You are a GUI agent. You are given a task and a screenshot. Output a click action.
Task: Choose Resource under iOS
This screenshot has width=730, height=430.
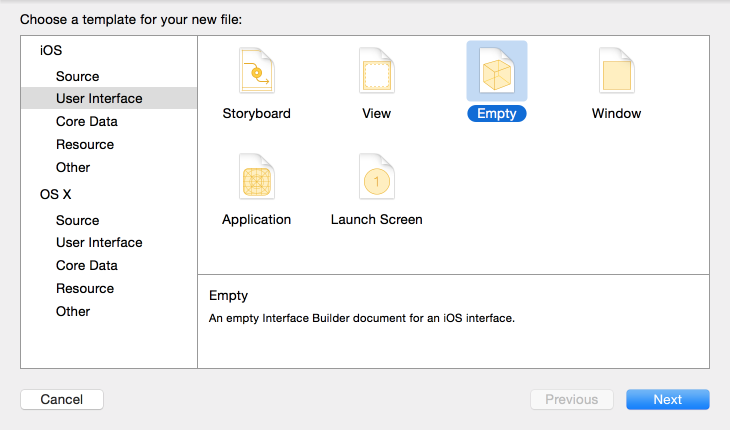(85, 144)
